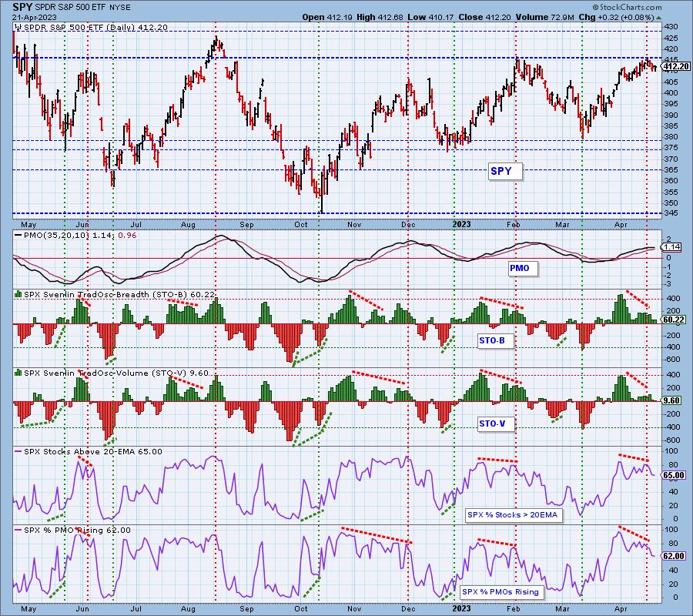
Task: Click the Feb label below the price panel
Action: [x=513, y=225]
